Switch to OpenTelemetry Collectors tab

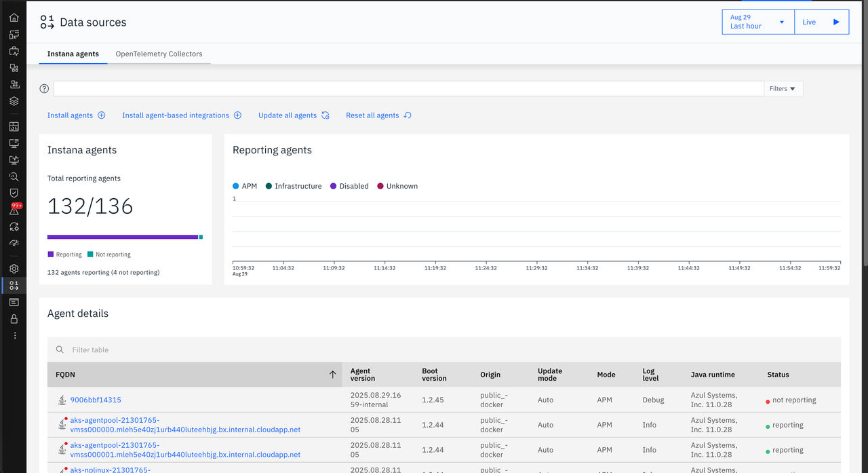[159, 54]
